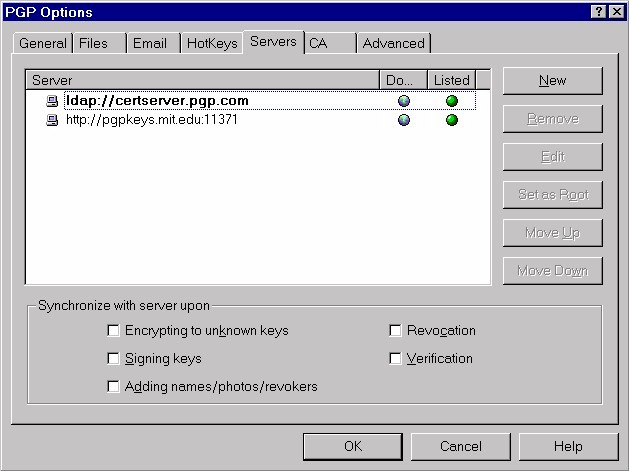Click the Edit button
The height and width of the screenshot is (471, 629).
[552, 157]
